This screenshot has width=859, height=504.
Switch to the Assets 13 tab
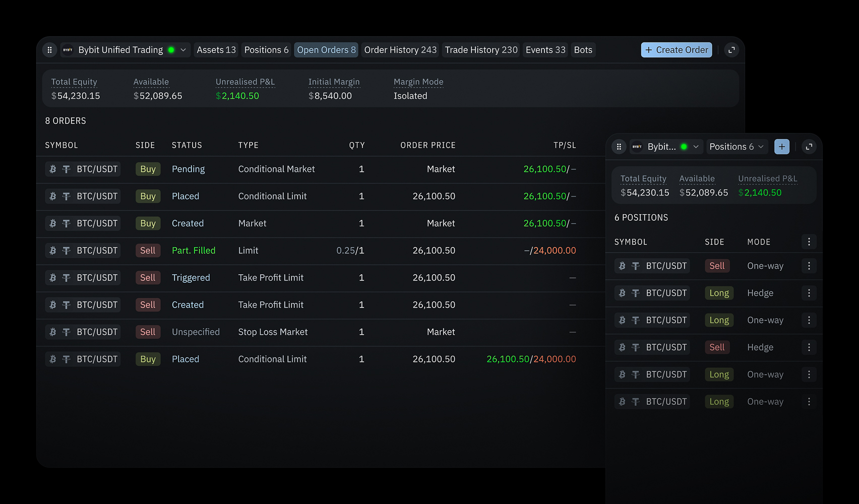pos(216,50)
